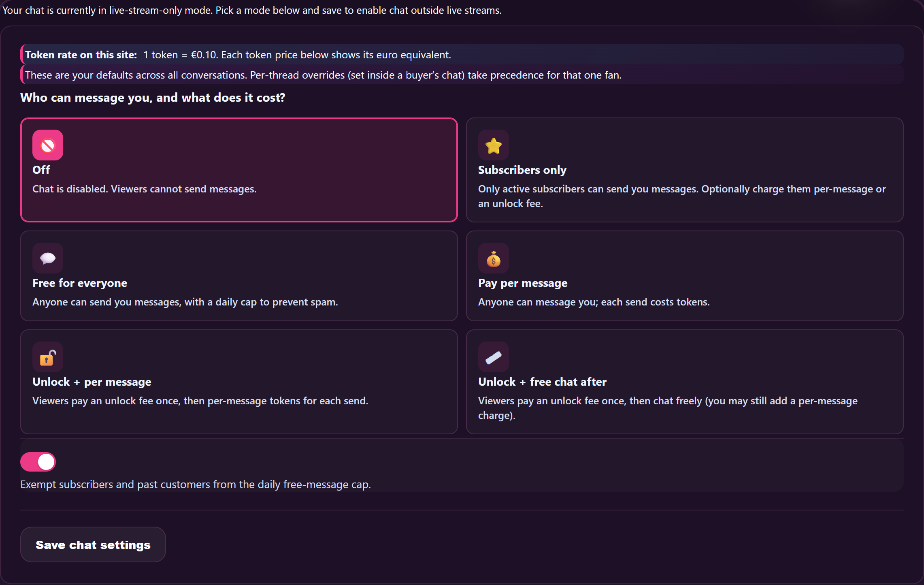
Task: Pick the Pay per message title
Action: tap(523, 283)
